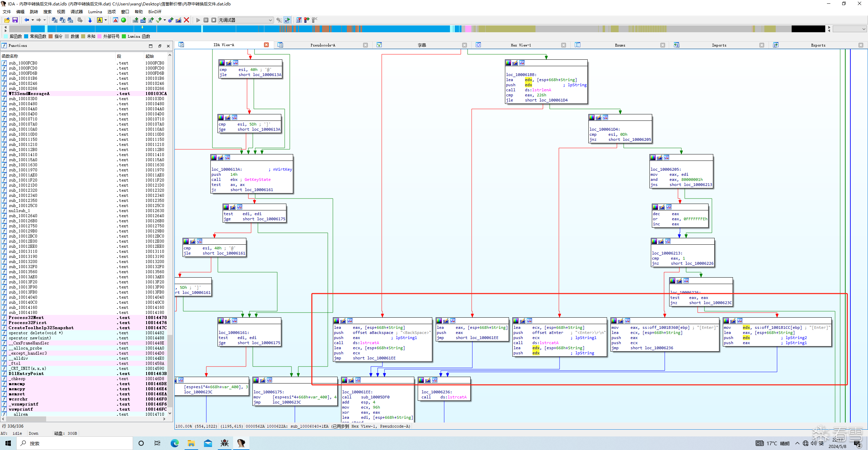This screenshot has height=450, width=868.
Task: Expand the dropdown next to the yellow A icon
Action: (x=106, y=20)
